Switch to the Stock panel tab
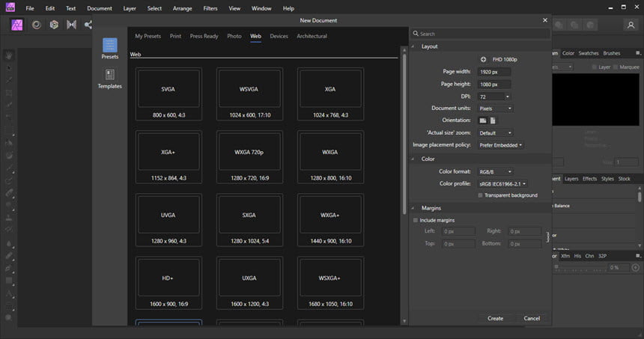The width and height of the screenshot is (644, 339). [625, 179]
